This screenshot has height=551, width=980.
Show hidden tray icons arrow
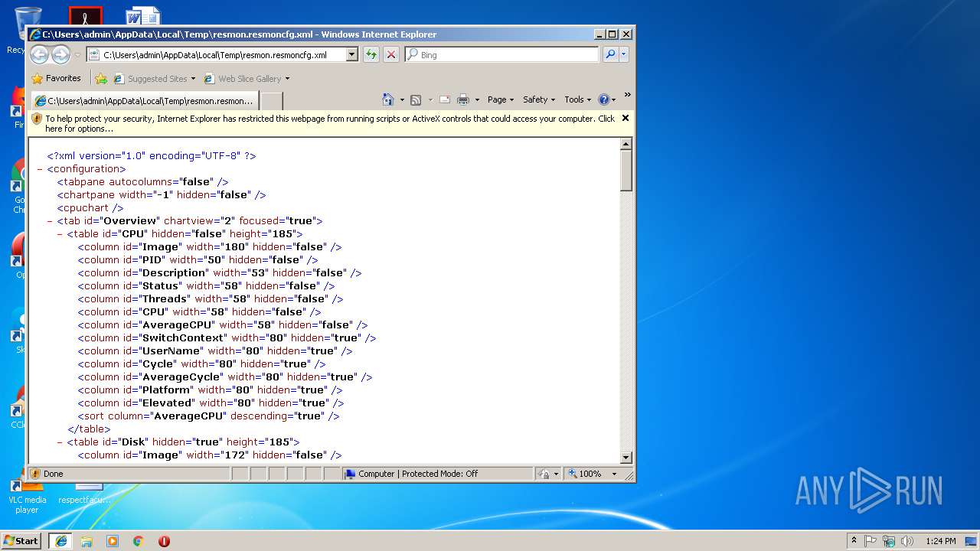click(854, 540)
